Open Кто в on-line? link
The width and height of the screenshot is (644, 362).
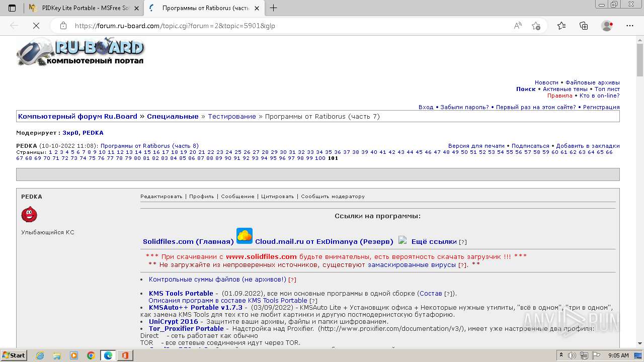[x=599, y=96]
